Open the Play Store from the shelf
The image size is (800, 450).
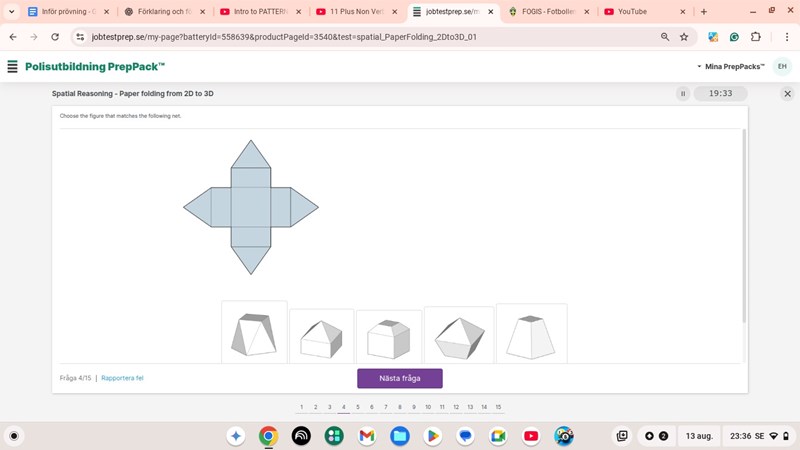(432, 436)
